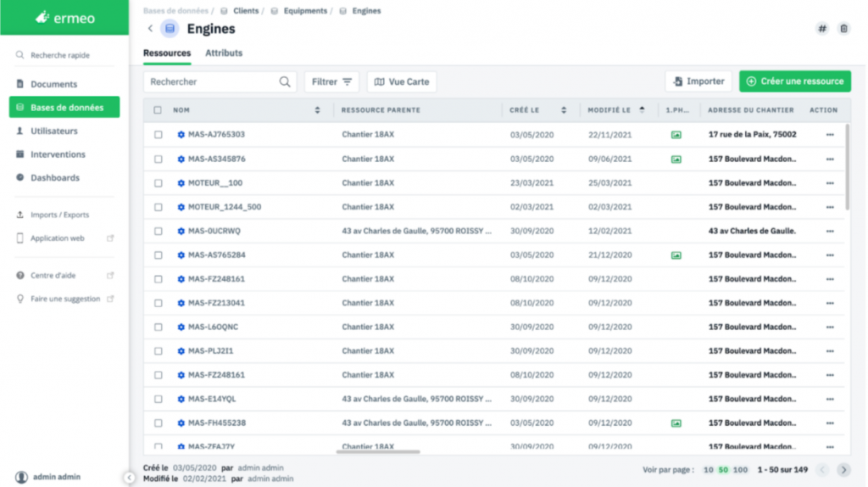Go back with the left arrow beside Engines
Screen dimensions: 868x487
150,28
